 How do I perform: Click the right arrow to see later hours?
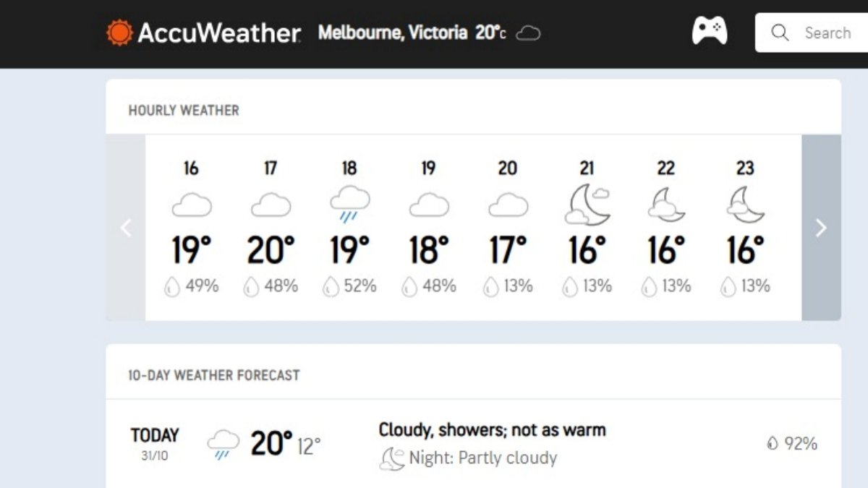point(821,228)
